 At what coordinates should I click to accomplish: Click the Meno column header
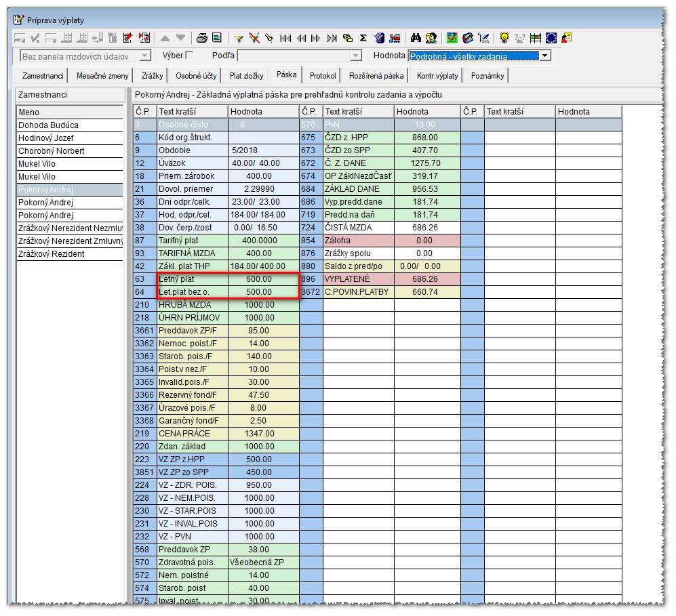70,112
